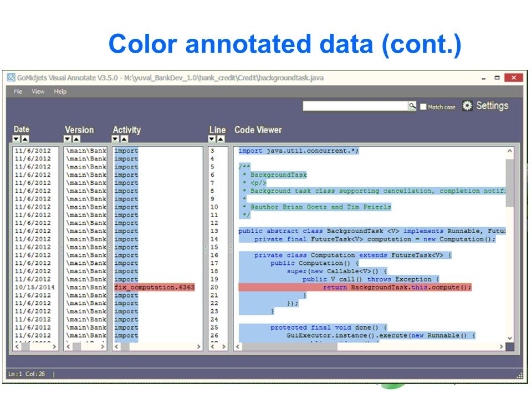Click Date list scroll left arrow

pyautogui.click(x=17, y=346)
